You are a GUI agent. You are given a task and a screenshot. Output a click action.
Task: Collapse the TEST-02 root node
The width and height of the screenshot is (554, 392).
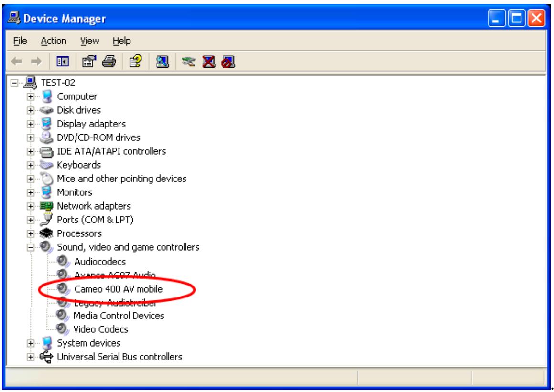tap(14, 83)
